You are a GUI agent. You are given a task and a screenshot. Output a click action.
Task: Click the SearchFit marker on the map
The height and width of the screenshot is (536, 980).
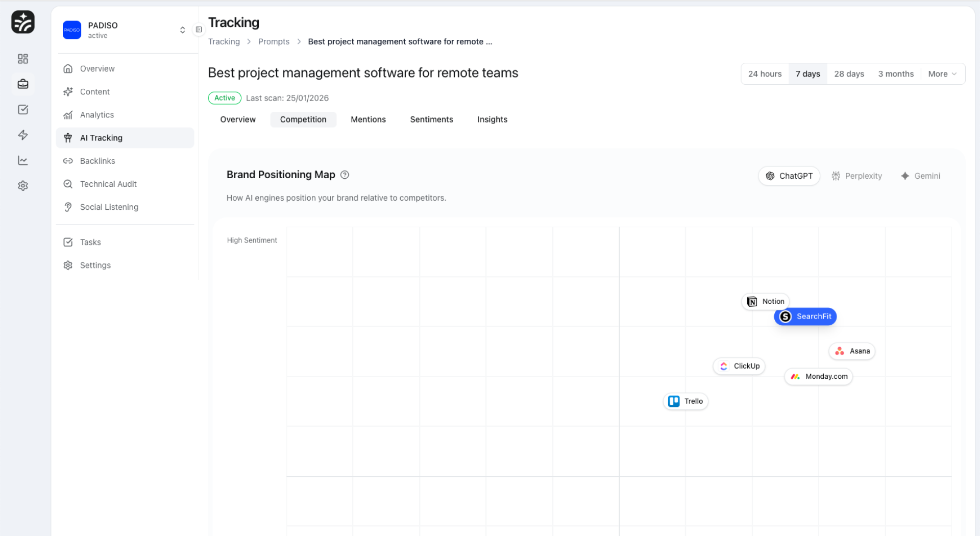[805, 316]
